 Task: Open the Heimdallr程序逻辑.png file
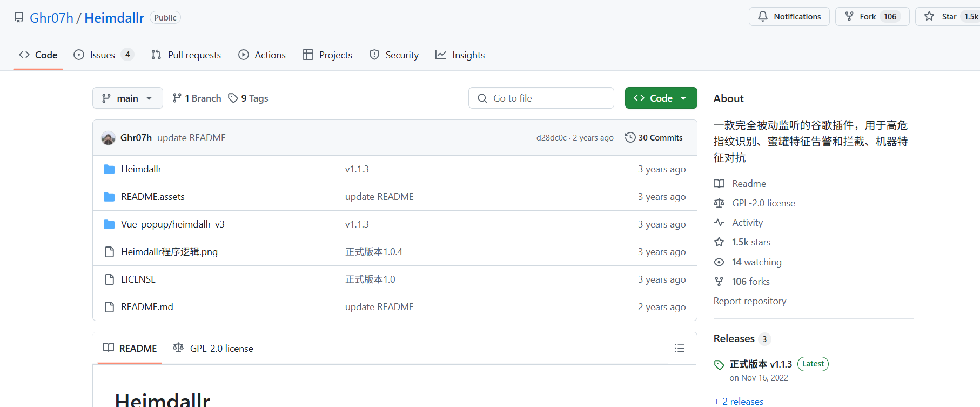pos(169,252)
